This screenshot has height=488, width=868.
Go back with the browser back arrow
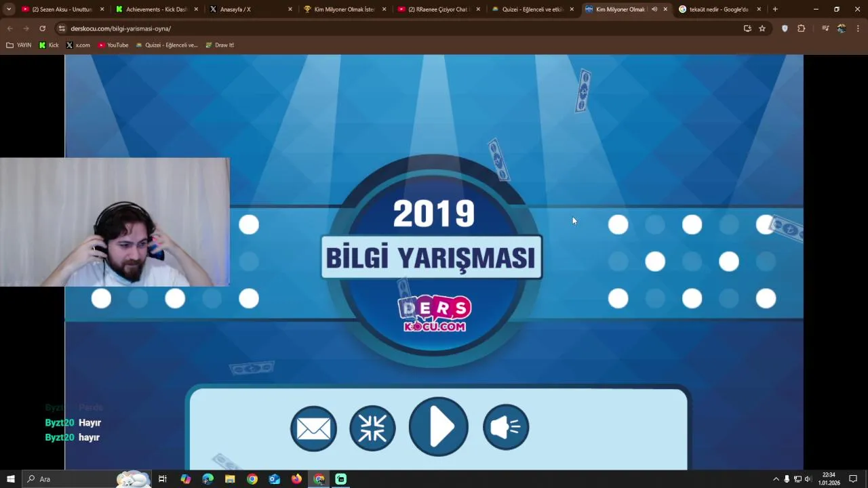click(x=9, y=28)
